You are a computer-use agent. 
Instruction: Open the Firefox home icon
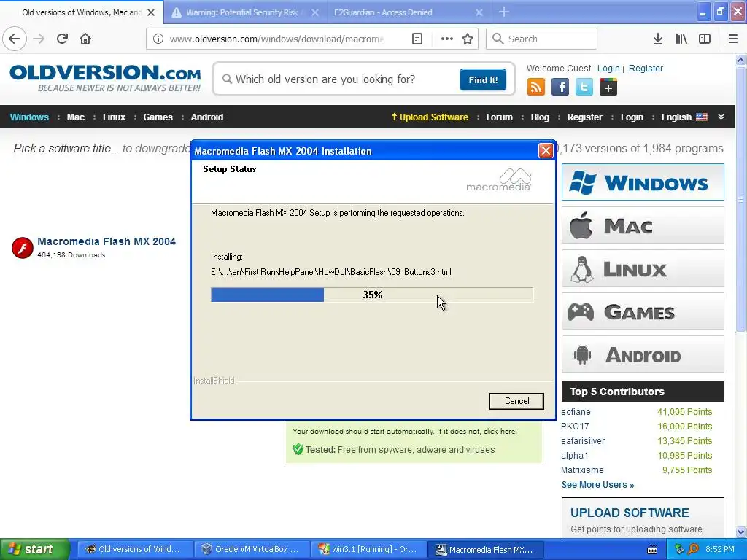[x=85, y=39]
